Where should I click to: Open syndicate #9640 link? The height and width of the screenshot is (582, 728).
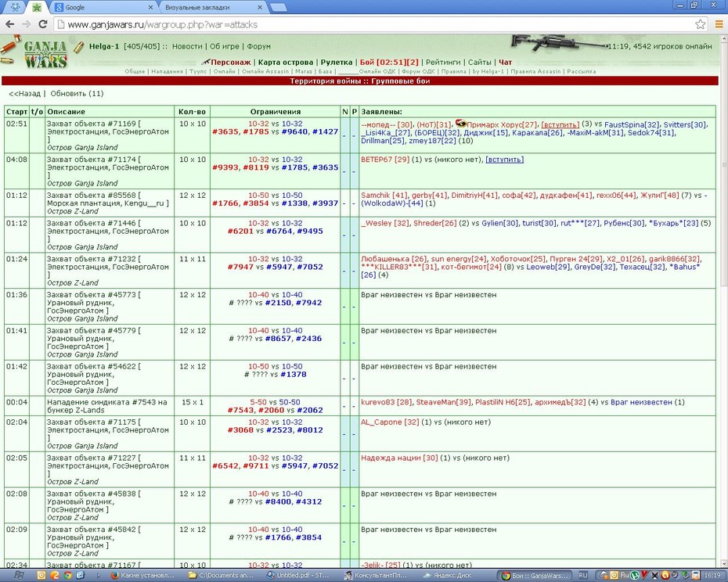(295, 131)
